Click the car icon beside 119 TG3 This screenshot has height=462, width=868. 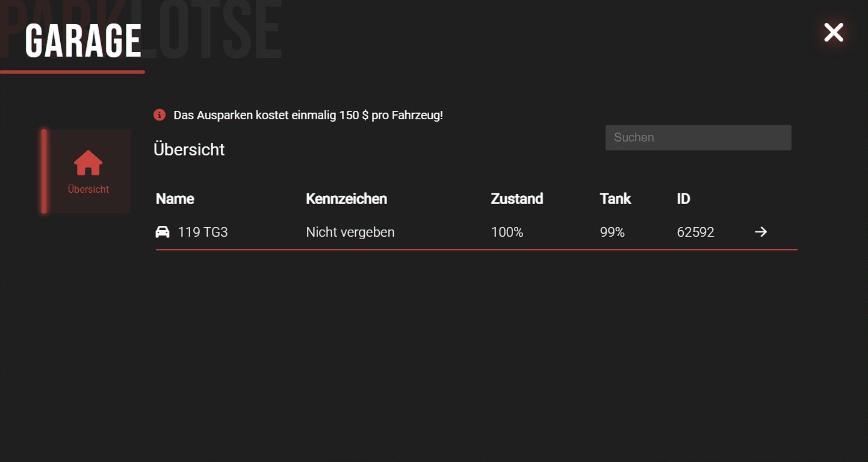pyautogui.click(x=163, y=232)
